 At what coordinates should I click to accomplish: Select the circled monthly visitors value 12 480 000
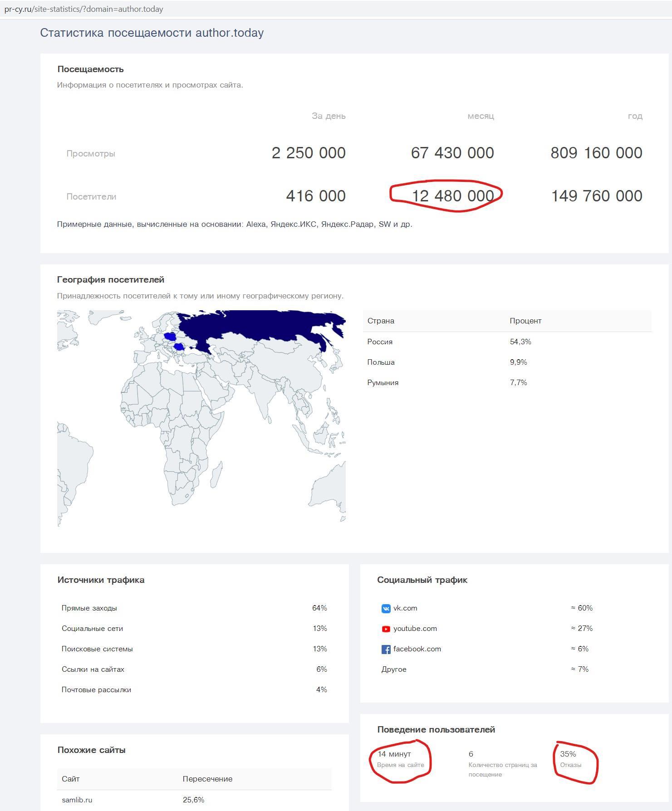452,196
